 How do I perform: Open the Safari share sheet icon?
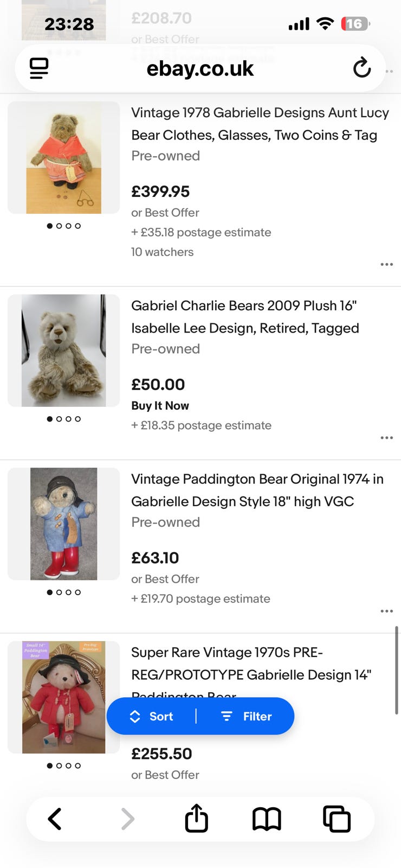coord(196,818)
